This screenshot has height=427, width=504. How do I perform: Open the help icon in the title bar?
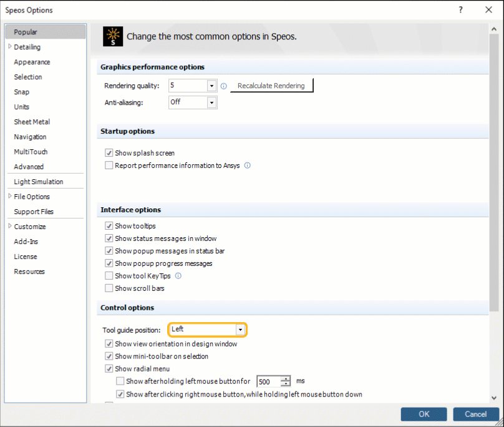click(x=460, y=10)
